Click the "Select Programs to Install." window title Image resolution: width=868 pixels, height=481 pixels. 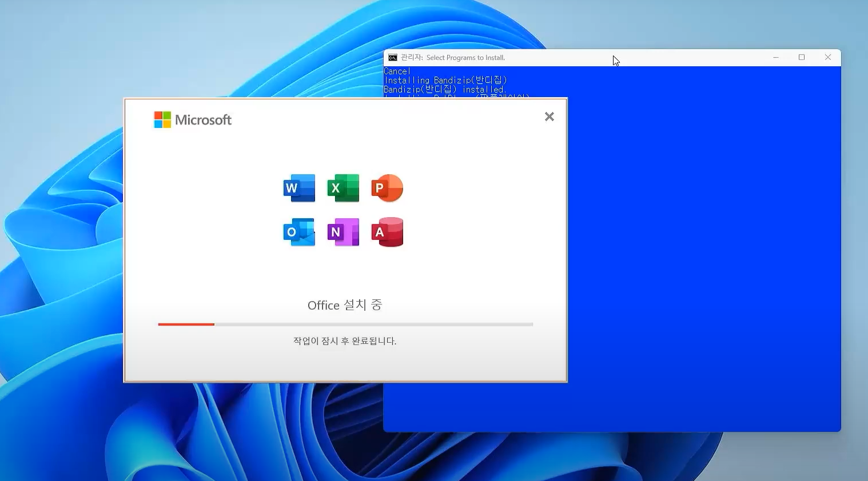pyautogui.click(x=465, y=58)
